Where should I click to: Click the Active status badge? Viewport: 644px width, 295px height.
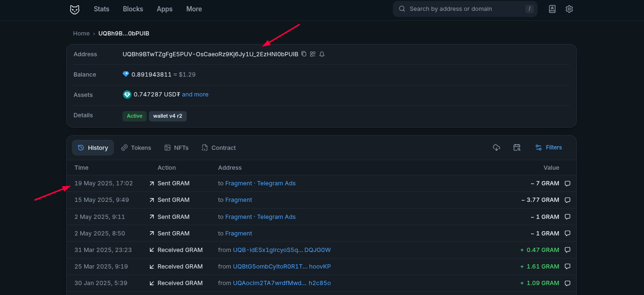point(134,116)
